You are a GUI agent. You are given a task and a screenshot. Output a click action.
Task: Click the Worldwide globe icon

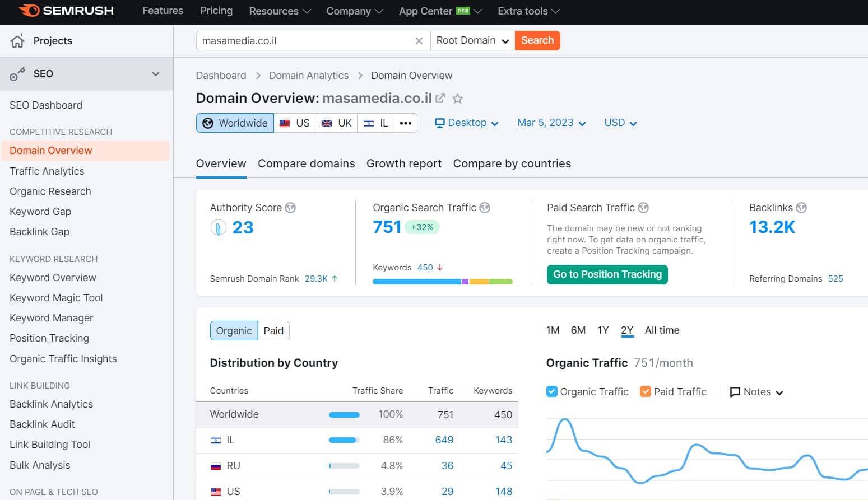pos(208,123)
